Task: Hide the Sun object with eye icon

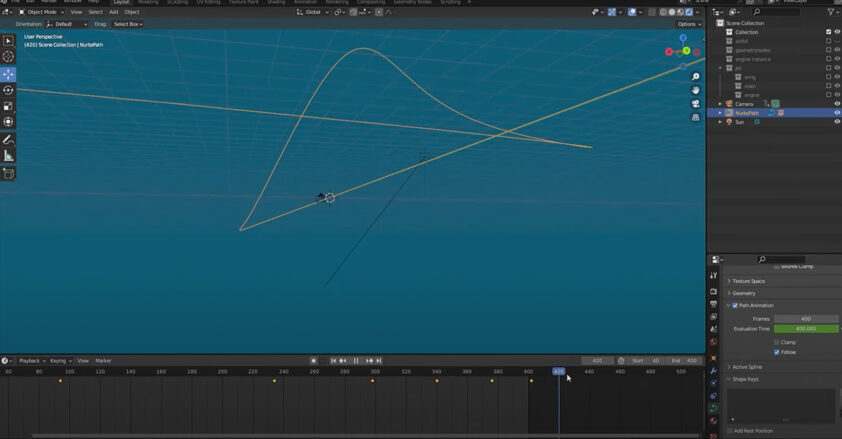Action: coord(837,122)
